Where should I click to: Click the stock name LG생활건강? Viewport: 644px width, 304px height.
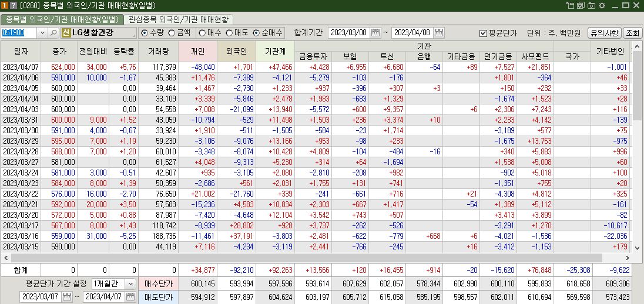click(92, 32)
